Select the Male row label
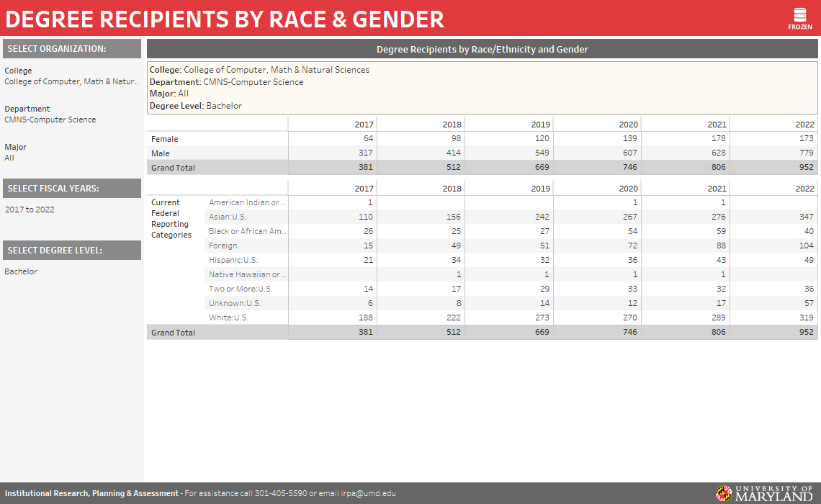Image resolution: width=821 pixels, height=504 pixels. click(x=161, y=153)
